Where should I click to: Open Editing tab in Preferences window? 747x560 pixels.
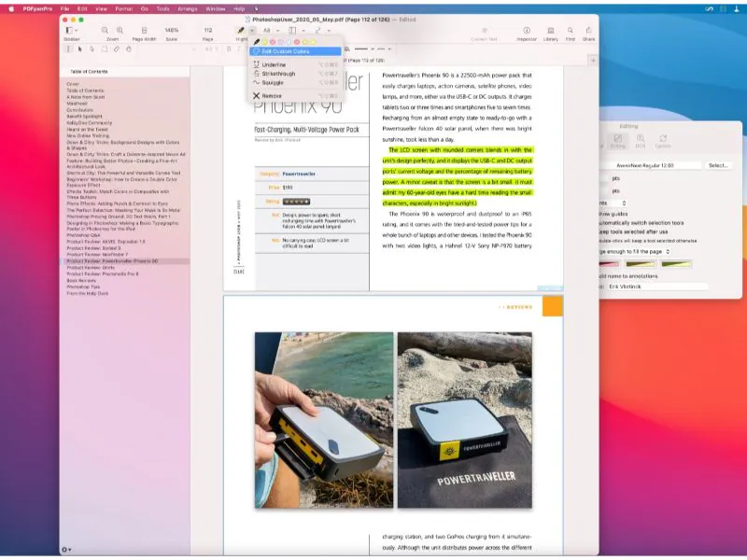tap(618, 141)
